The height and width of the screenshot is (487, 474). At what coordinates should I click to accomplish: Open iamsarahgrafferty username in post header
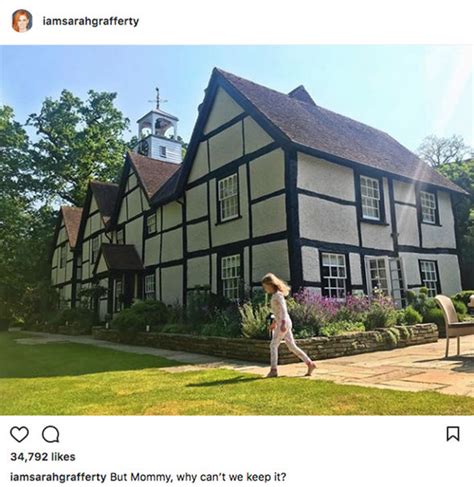click(x=91, y=21)
